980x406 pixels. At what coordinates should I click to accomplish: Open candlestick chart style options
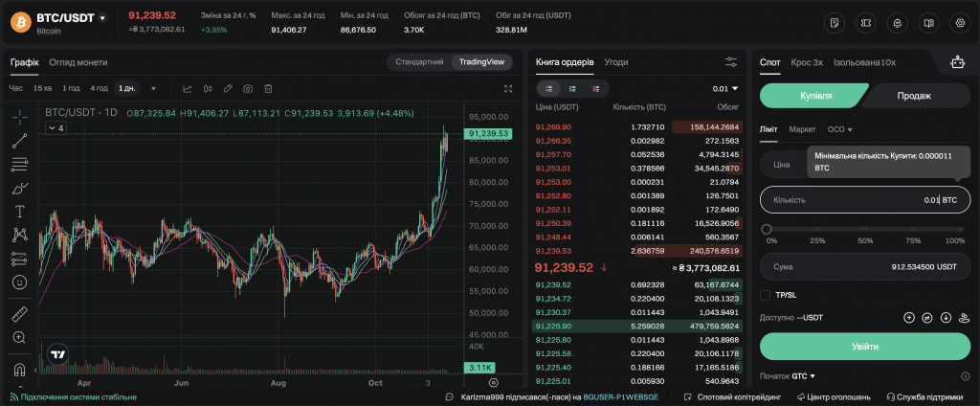point(208,89)
